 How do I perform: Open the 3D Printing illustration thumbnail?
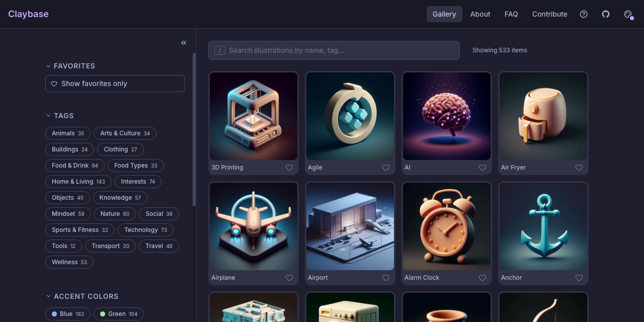pyautogui.click(x=254, y=116)
